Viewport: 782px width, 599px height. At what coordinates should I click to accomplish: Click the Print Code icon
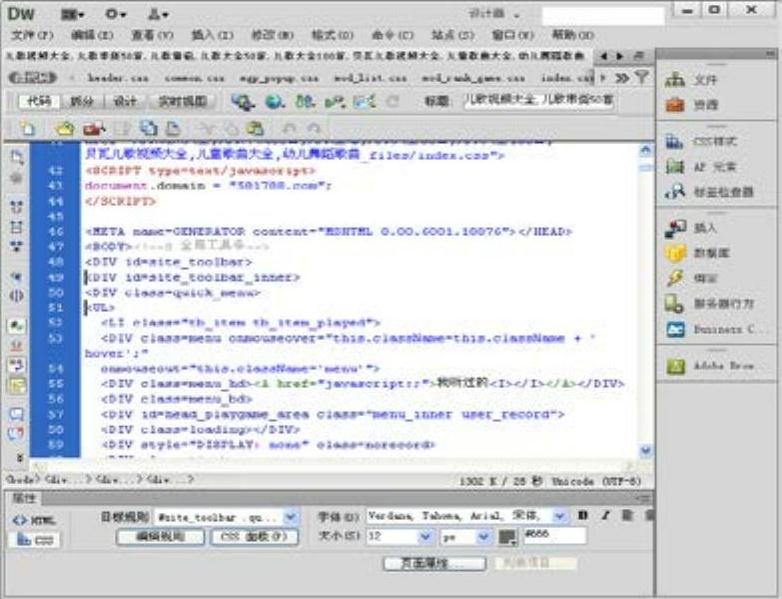click(x=173, y=129)
